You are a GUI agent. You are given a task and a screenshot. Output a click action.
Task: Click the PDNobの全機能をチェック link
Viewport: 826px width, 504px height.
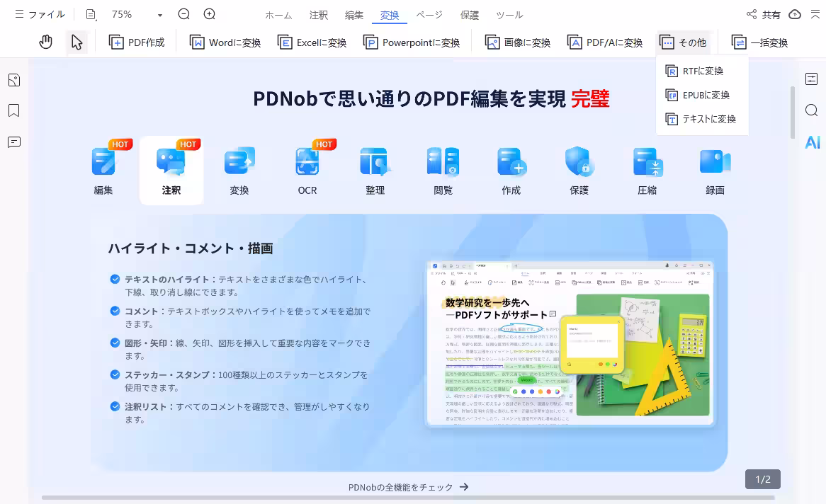point(409,487)
